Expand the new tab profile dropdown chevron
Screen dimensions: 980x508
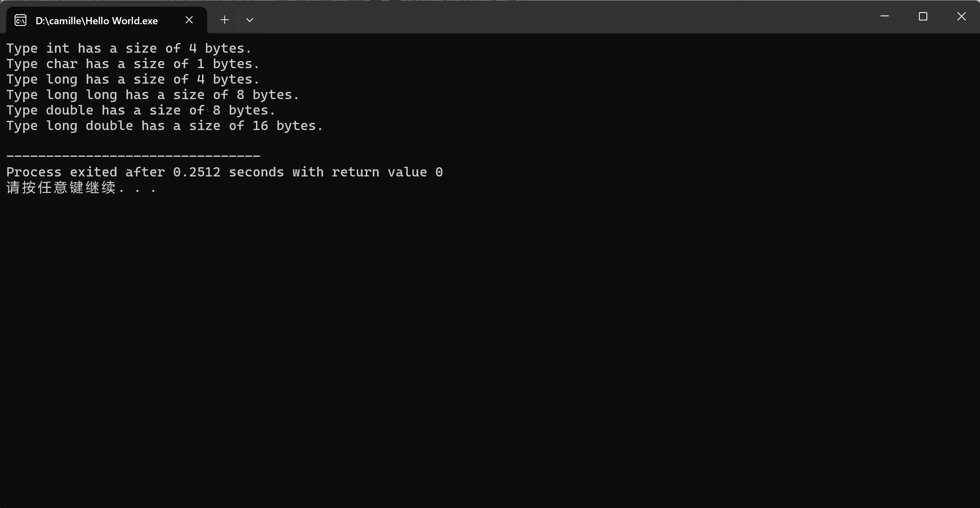click(250, 20)
